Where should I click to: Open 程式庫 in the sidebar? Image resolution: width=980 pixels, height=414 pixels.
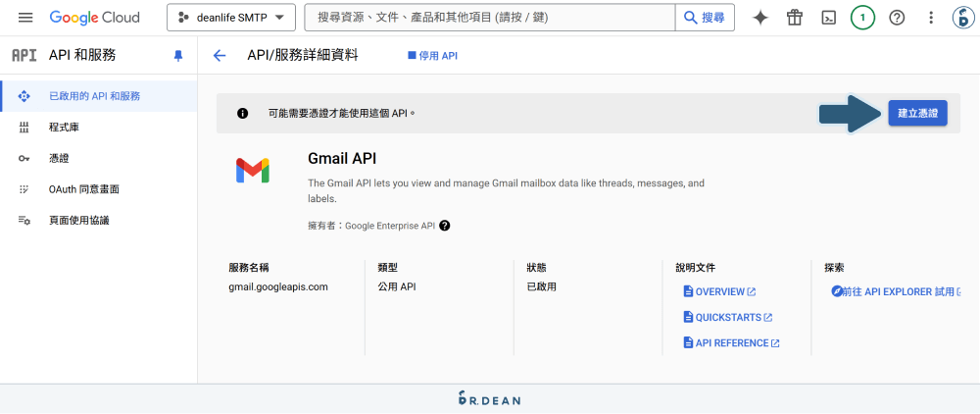pyautogui.click(x=99, y=128)
